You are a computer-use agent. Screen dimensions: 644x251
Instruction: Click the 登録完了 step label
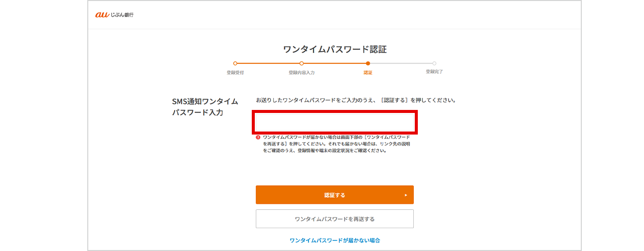click(x=434, y=72)
